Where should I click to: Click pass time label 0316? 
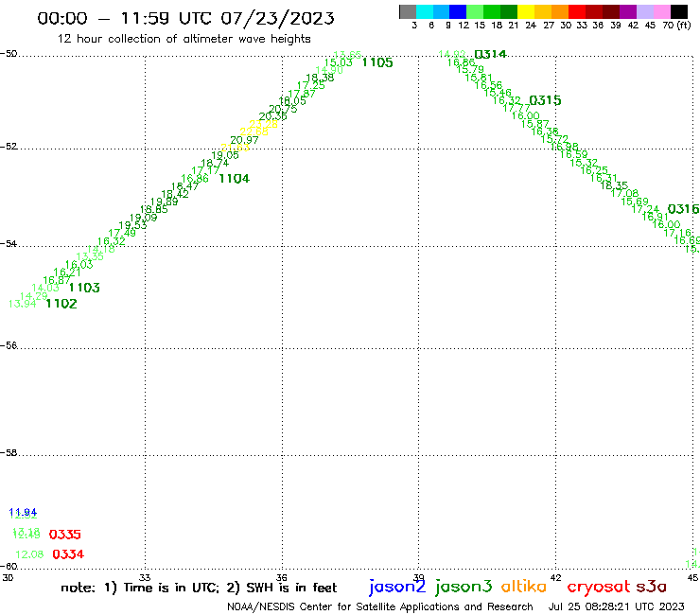(684, 208)
